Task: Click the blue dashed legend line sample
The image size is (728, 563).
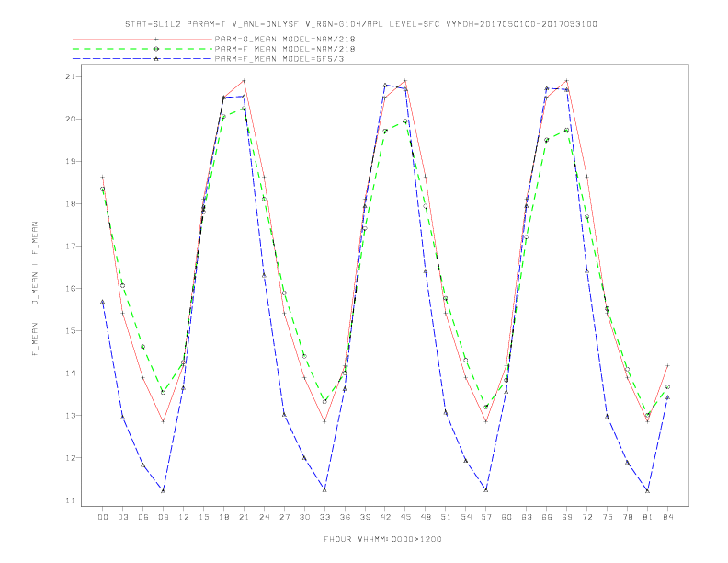Action: (x=142, y=59)
